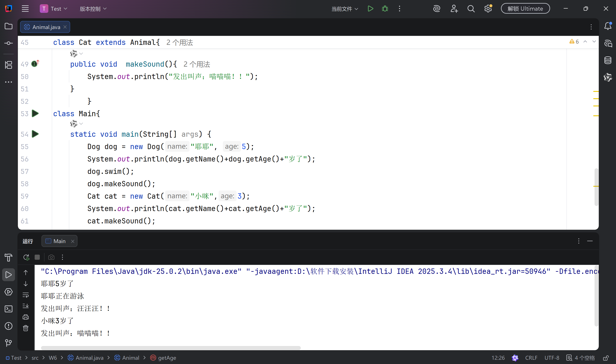Image resolution: width=616 pixels, height=364 pixels.
Task: Click the UTF-8 encoding in status bar
Action: tap(551, 358)
